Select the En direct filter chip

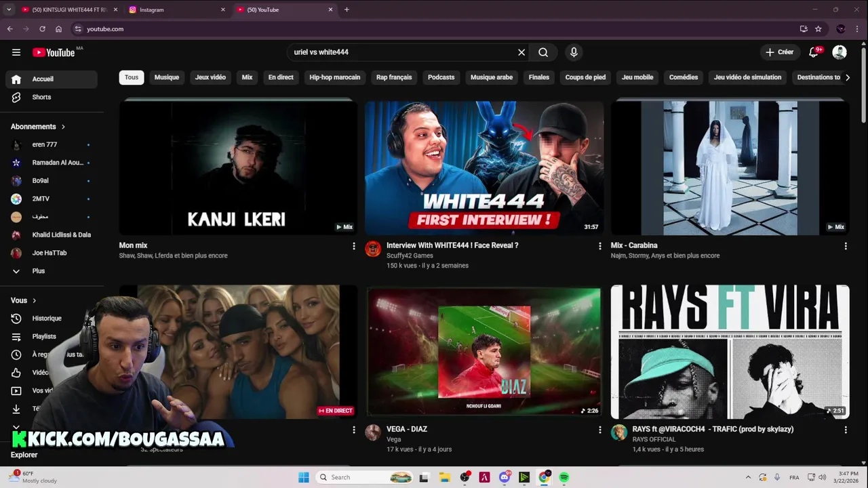coord(281,77)
